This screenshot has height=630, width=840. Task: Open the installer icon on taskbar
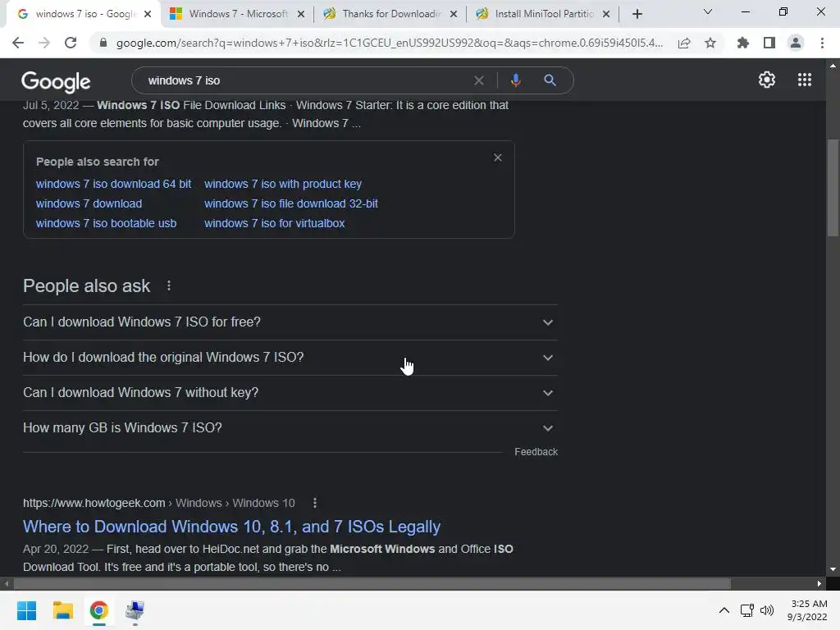(x=135, y=610)
